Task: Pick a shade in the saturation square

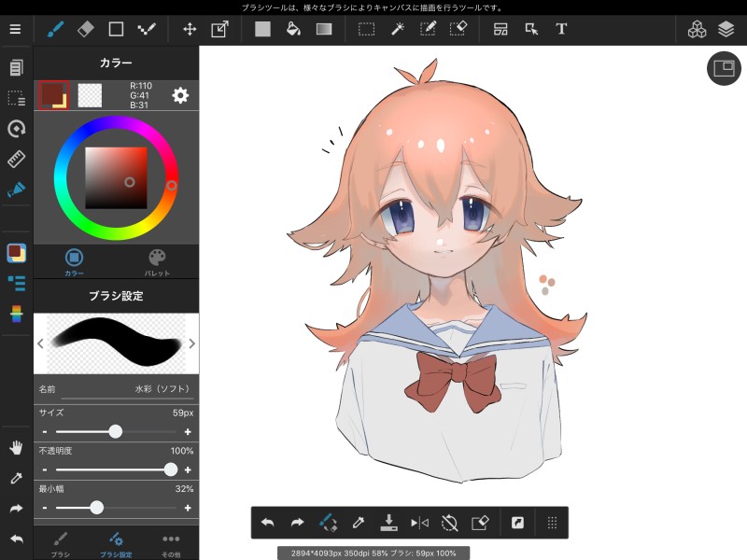Action: pos(116,177)
